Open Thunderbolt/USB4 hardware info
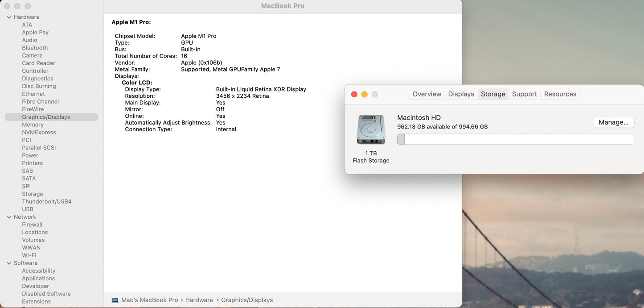The image size is (644, 308). click(x=47, y=201)
